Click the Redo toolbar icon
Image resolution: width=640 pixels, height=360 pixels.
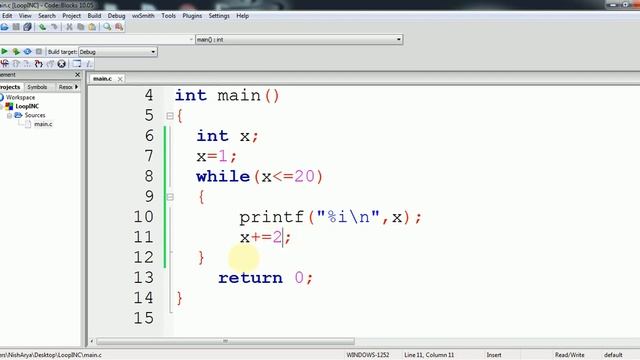click(x=54, y=27)
